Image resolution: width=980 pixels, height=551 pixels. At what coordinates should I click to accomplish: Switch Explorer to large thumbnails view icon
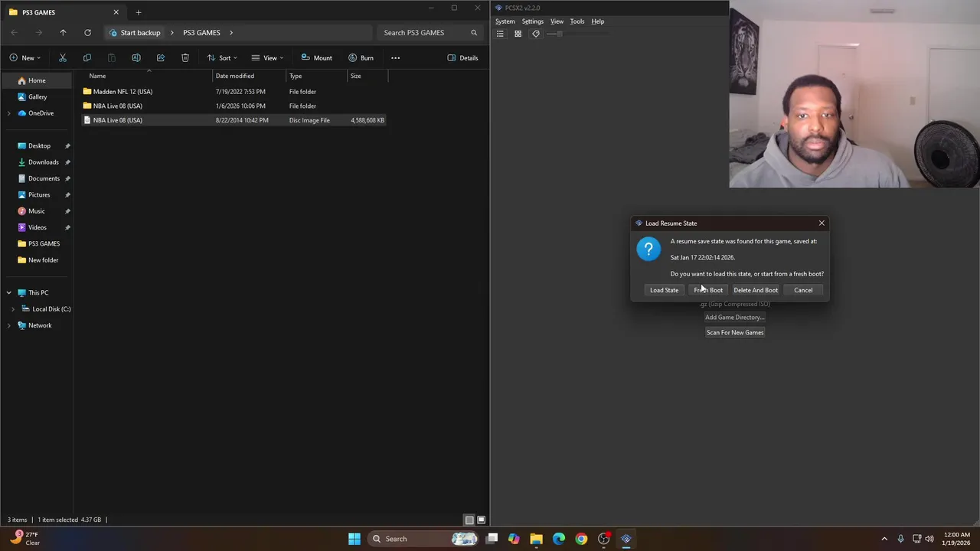(481, 520)
